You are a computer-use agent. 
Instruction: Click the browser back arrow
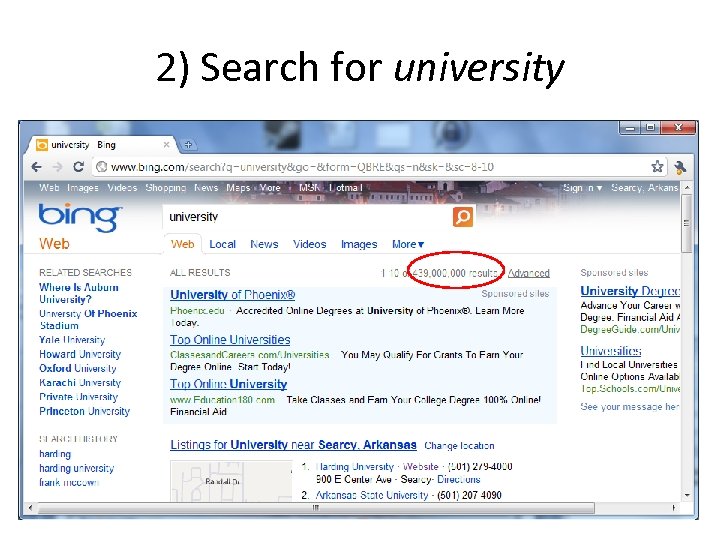pos(37,167)
